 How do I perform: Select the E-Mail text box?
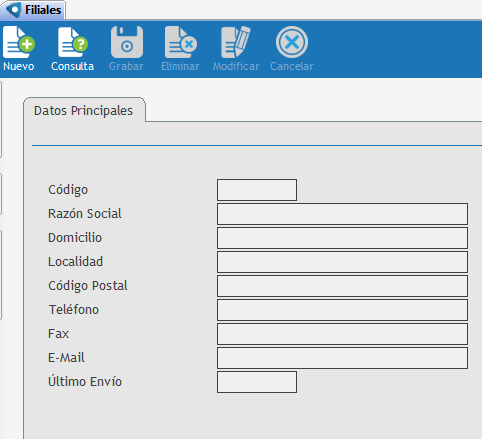click(x=342, y=358)
